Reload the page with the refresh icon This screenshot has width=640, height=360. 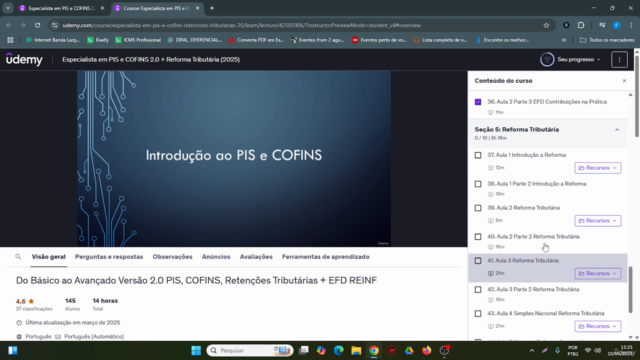coord(38,25)
